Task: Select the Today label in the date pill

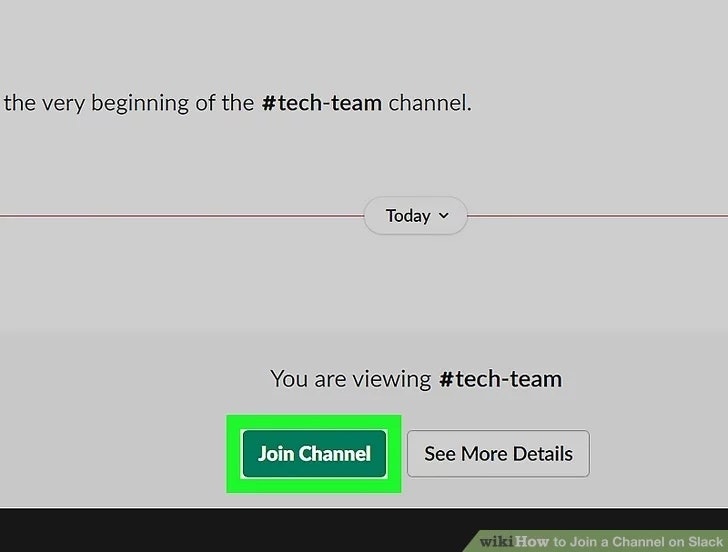Action: coord(408,216)
